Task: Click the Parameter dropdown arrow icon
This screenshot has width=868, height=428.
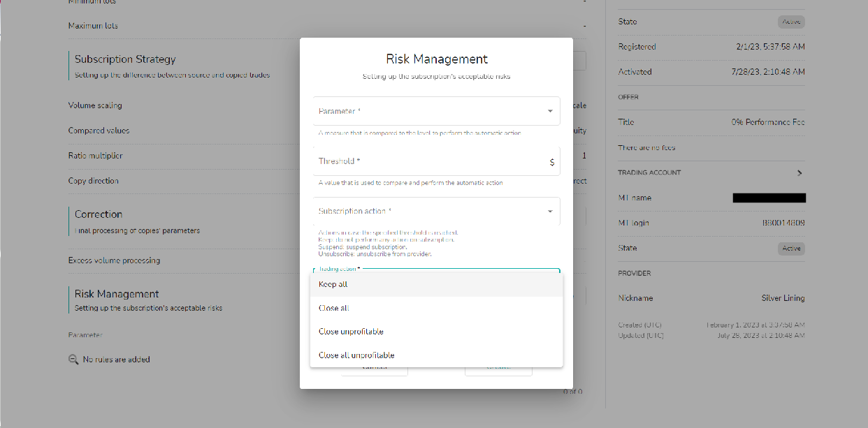Action: (x=550, y=111)
